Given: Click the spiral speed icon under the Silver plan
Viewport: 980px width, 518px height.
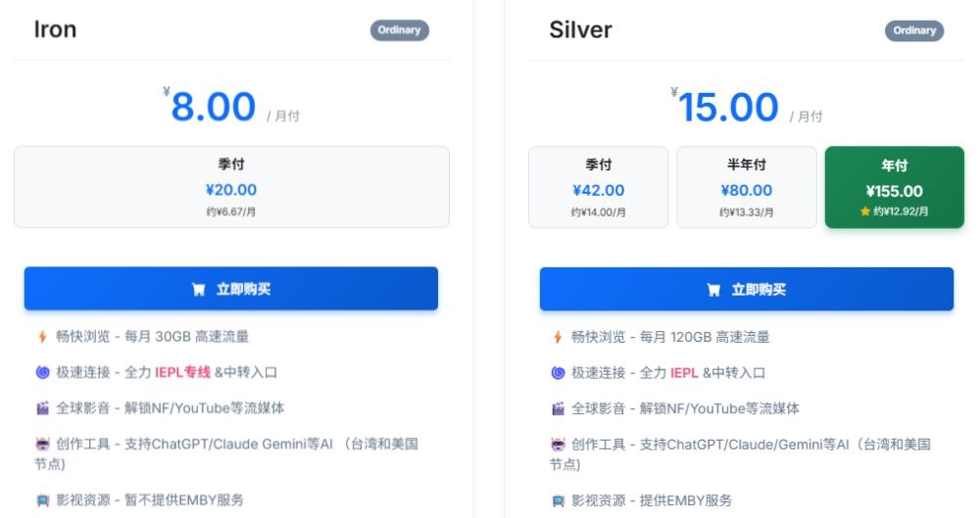Looking at the screenshot, I should click(558, 372).
